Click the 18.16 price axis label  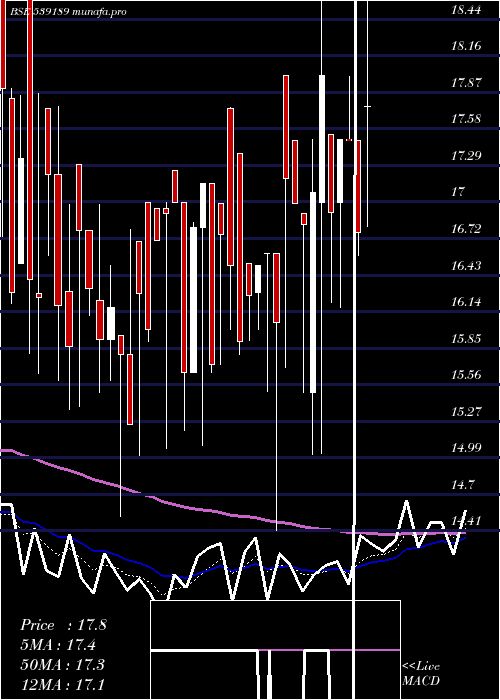(x=466, y=46)
